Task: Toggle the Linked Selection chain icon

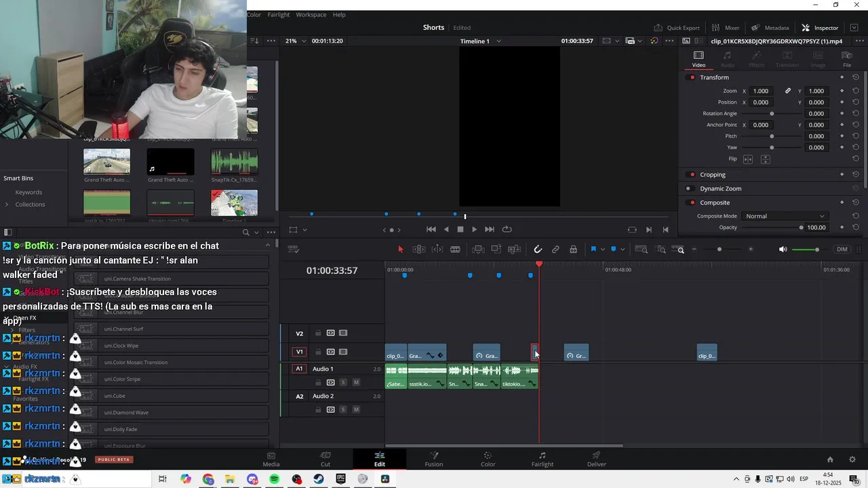Action: 555,249
